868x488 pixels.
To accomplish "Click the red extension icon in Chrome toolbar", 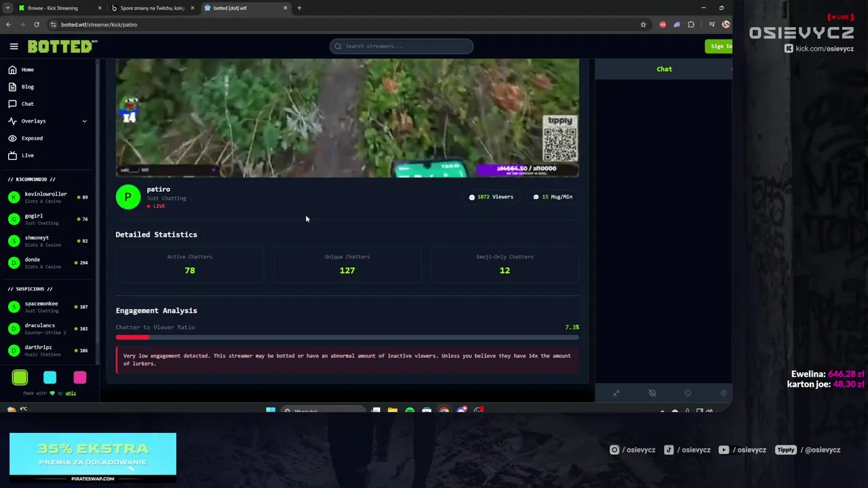I will click(x=663, y=24).
